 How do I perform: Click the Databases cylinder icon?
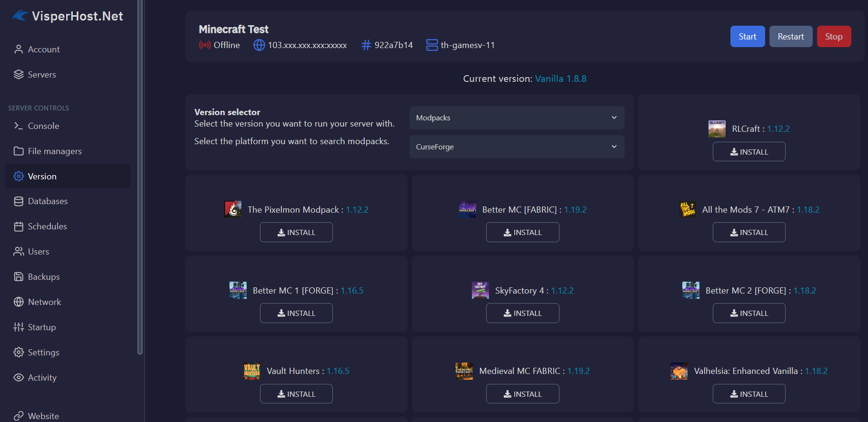pyautogui.click(x=19, y=201)
